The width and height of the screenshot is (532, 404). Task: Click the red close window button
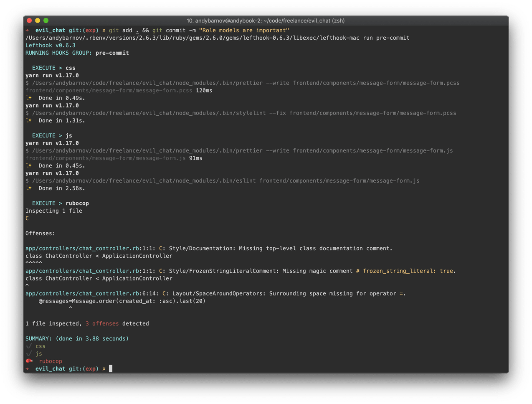point(29,20)
